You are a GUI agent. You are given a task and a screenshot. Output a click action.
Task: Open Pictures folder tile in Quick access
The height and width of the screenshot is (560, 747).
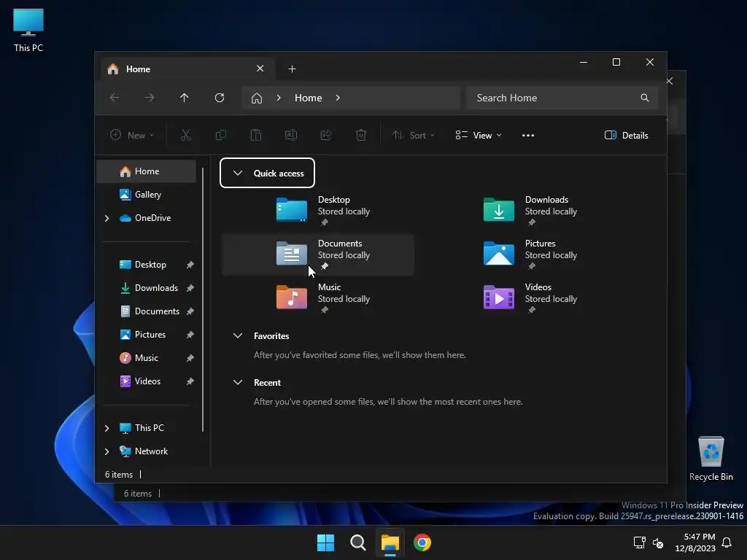[x=525, y=254]
